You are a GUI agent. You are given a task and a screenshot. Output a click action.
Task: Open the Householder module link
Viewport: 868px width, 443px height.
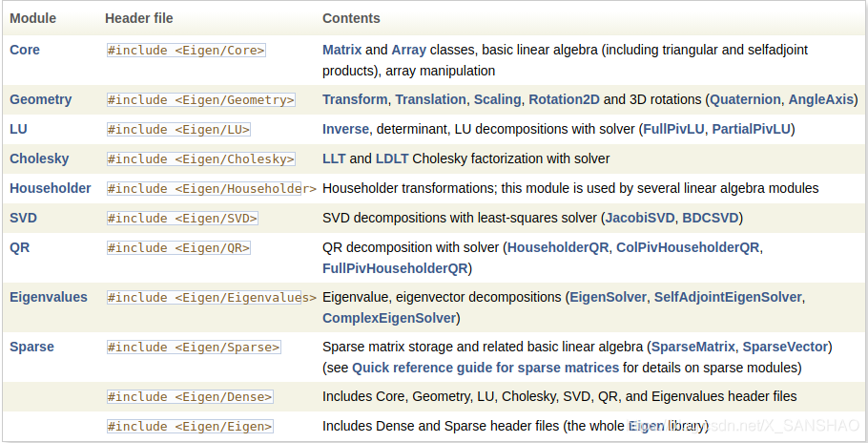tap(51, 188)
